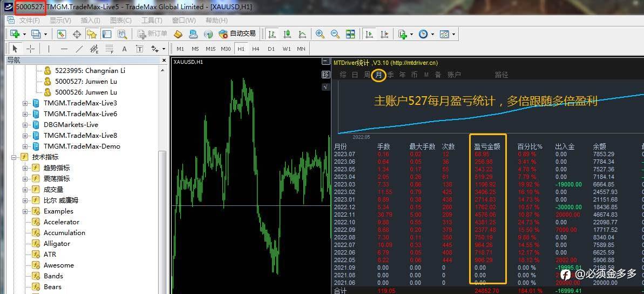This screenshot has height=294, width=644.
Task: Select the crosshair tool
Action: [x=30, y=49]
